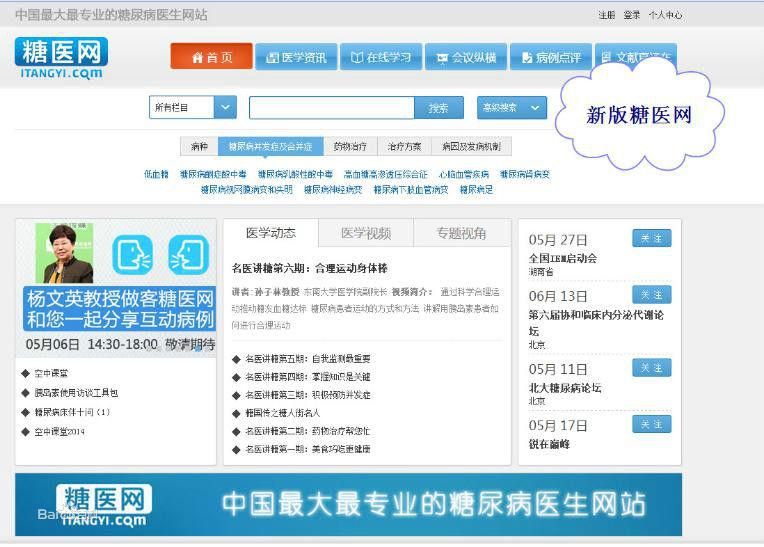
Task: Click the second talking-head icon facing left
Action: pyautogui.click(x=189, y=255)
